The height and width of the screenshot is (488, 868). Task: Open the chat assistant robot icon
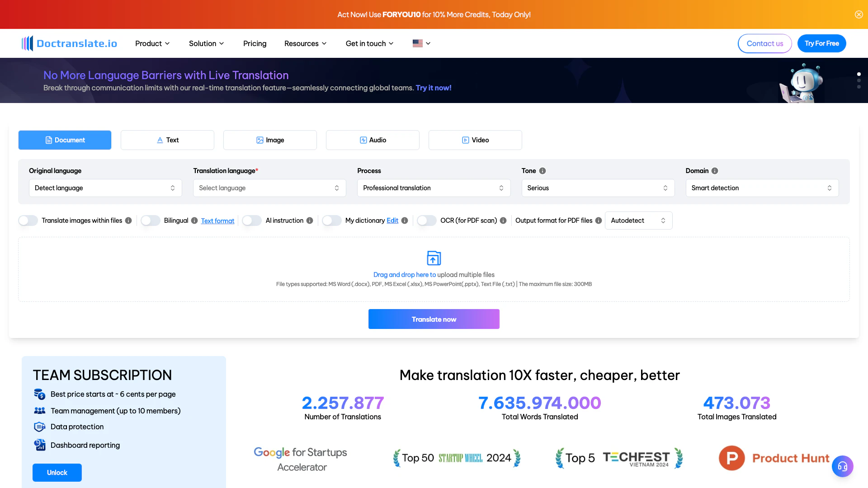[x=842, y=466]
